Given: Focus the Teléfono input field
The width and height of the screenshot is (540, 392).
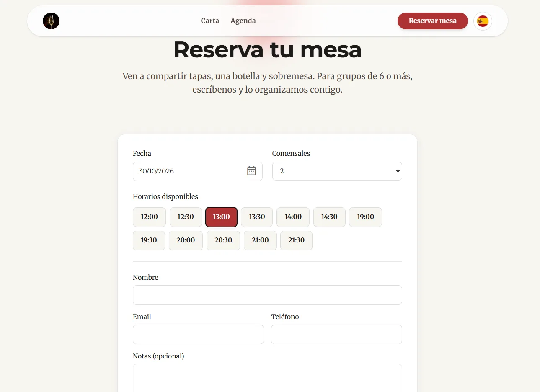Looking at the screenshot, I should coord(336,334).
